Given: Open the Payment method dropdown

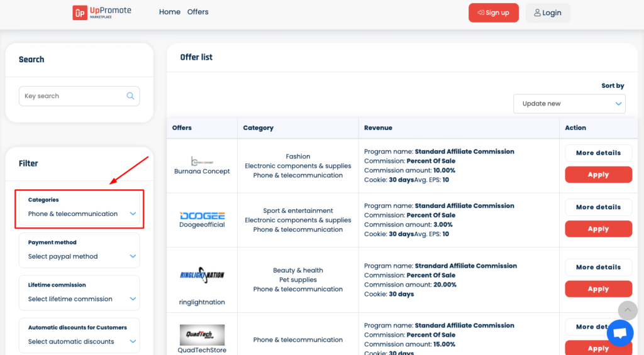Looking at the screenshot, I should coord(79,250).
